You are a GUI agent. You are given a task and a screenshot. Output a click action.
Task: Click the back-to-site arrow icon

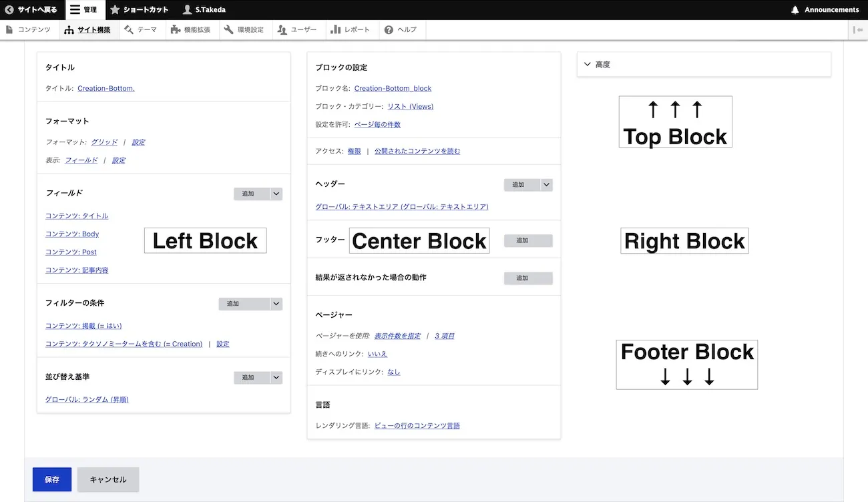pos(9,10)
